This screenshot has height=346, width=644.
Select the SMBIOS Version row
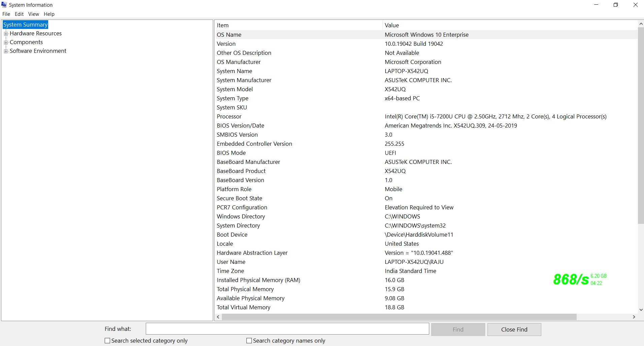pos(426,135)
